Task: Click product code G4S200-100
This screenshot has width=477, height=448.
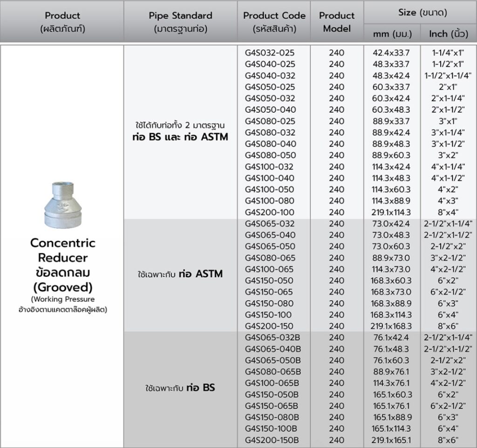Action: coord(270,212)
